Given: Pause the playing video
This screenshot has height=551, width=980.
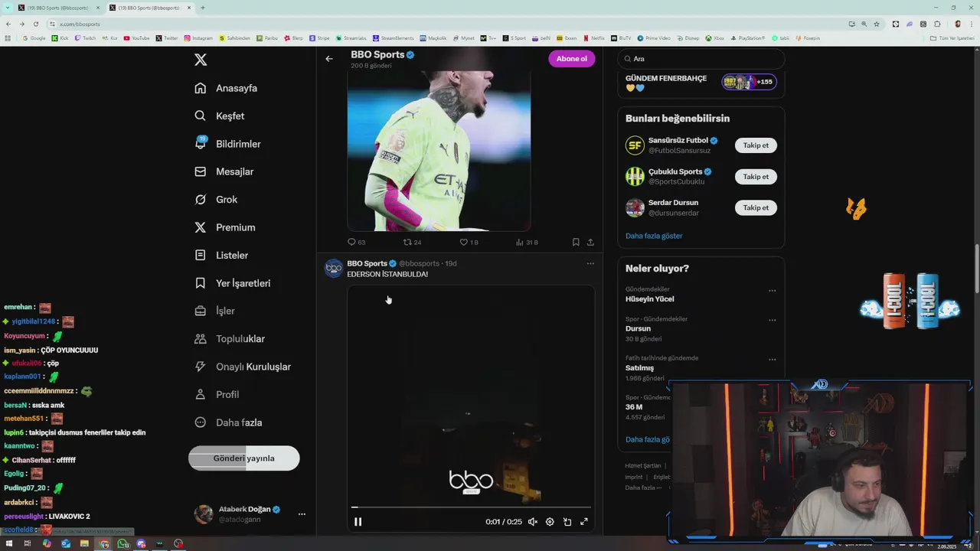Looking at the screenshot, I should (358, 522).
